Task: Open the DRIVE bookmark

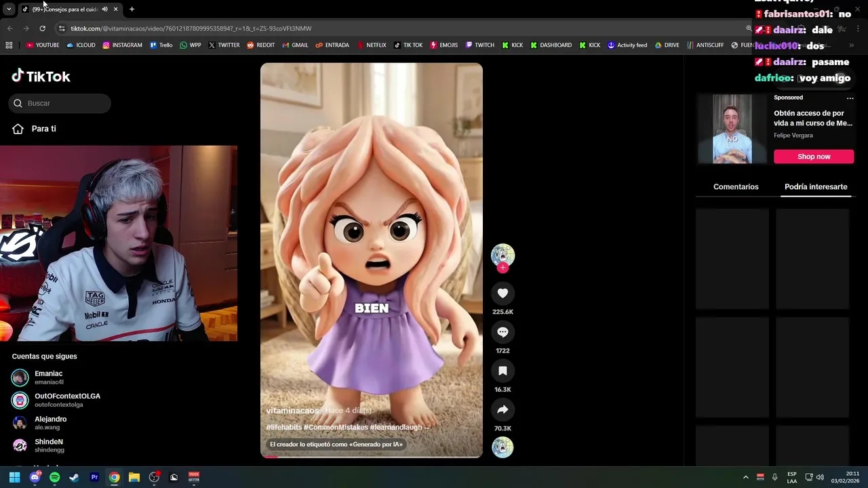Action: pyautogui.click(x=667, y=45)
